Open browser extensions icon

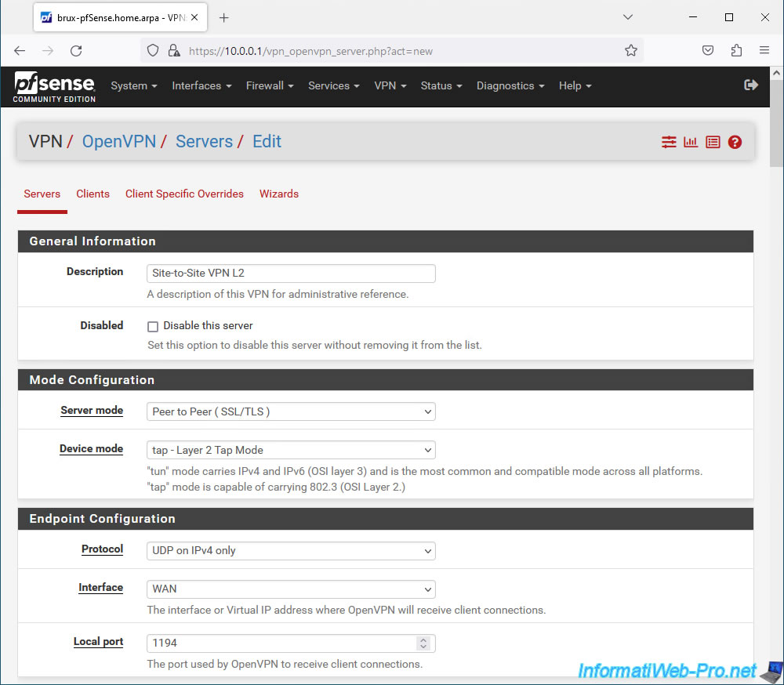[x=736, y=50]
